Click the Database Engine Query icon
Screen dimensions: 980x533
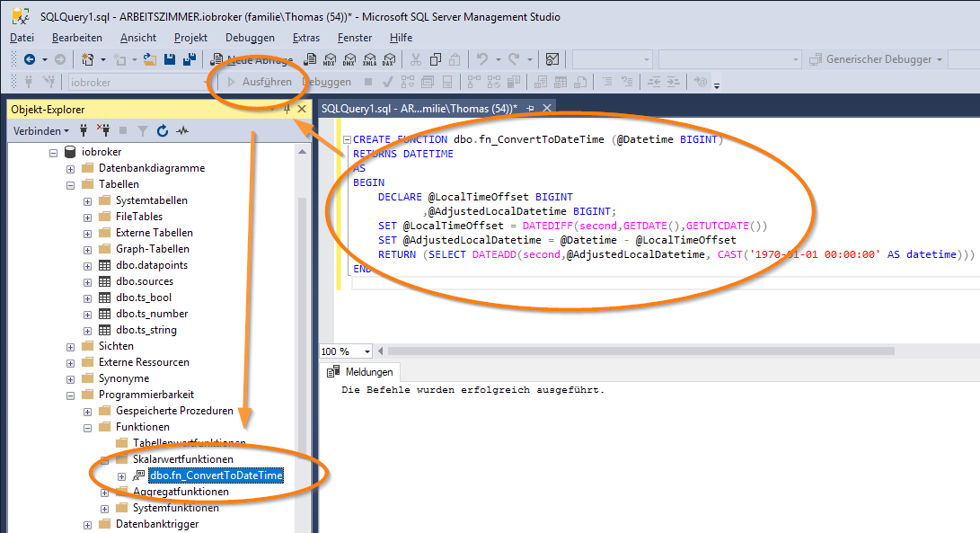coord(310,59)
